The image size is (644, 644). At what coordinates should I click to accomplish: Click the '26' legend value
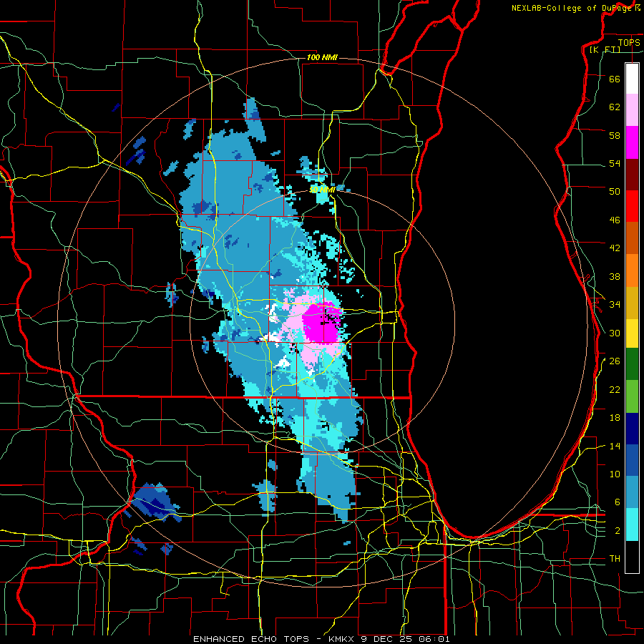(615, 361)
